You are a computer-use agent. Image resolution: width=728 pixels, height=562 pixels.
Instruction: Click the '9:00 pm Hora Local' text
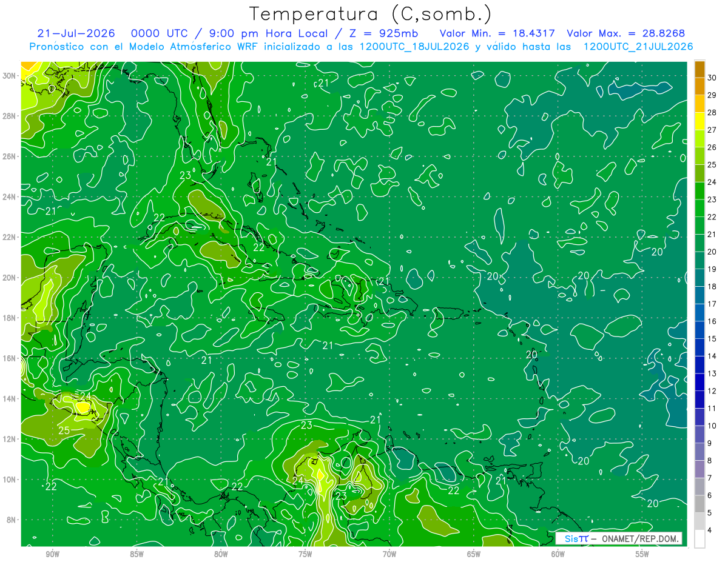(269, 33)
